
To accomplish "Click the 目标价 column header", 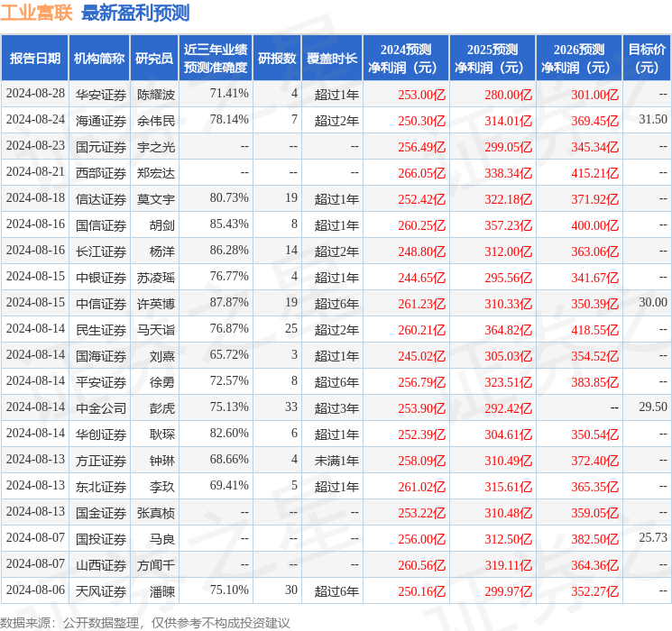I will coord(647,59).
